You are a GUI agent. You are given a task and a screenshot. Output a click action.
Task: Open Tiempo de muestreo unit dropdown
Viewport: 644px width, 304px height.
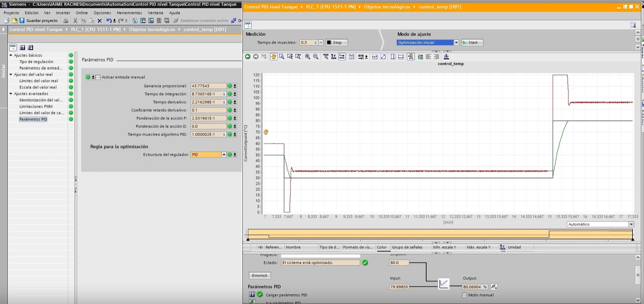click(321, 43)
